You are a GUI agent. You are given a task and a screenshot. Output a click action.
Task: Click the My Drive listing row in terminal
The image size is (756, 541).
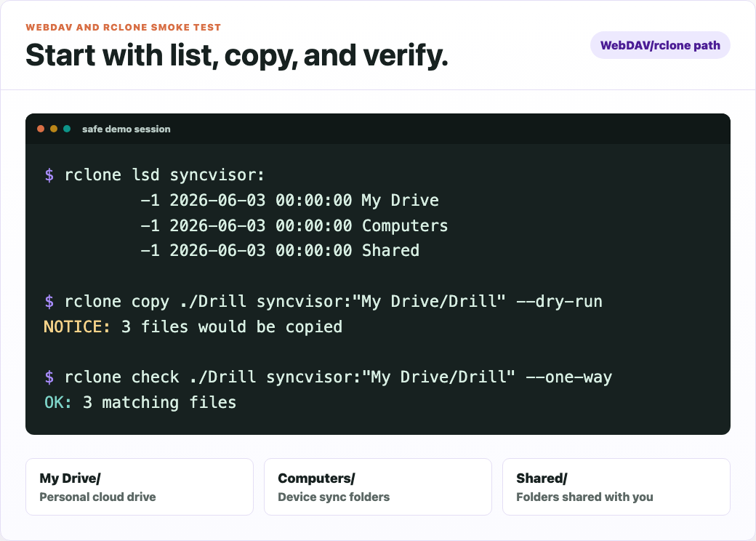[x=289, y=200]
